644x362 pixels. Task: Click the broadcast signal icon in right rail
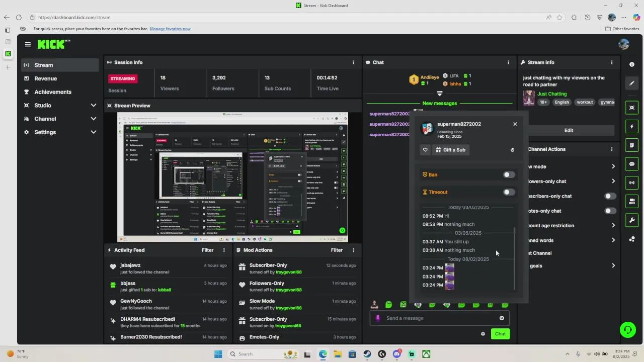632,183
